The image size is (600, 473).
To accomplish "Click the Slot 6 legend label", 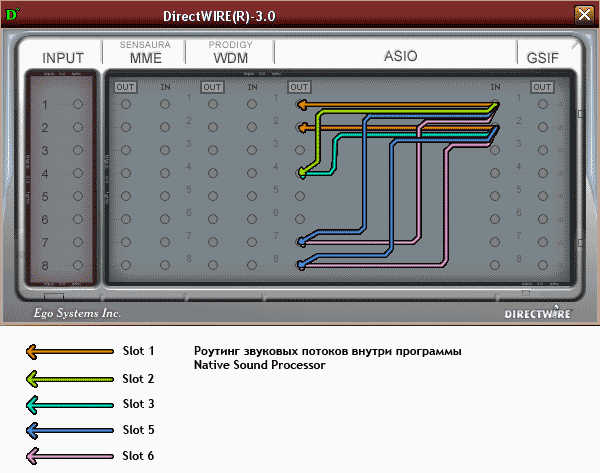I will click(x=139, y=456).
